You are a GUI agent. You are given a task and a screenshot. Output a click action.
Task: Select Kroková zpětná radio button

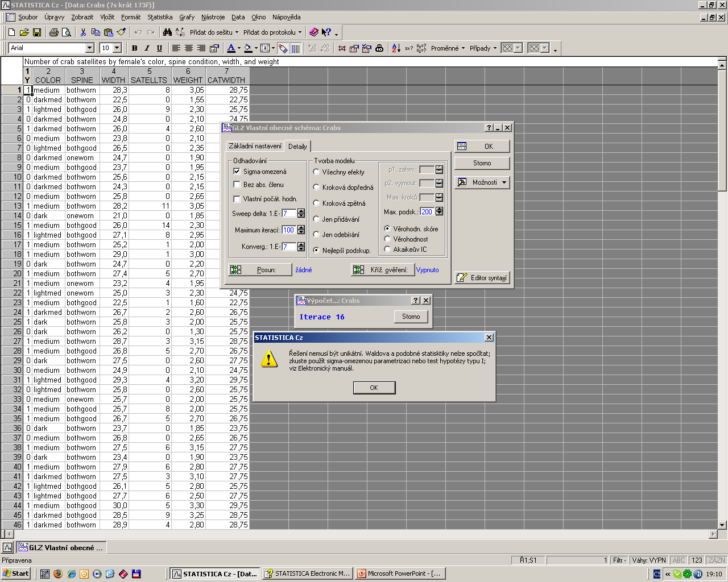[316, 203]
